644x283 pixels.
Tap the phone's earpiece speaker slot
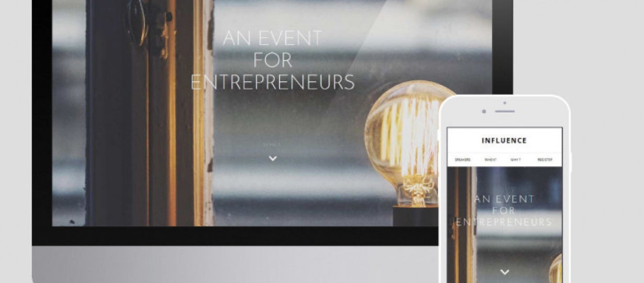pyautogui.click(x=505, y=111)
